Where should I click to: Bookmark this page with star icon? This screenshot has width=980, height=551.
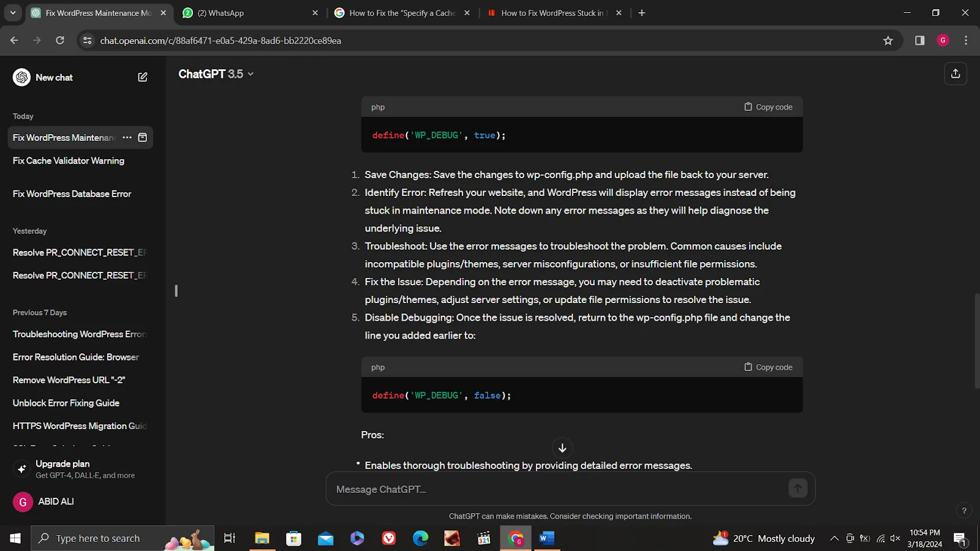888,40
